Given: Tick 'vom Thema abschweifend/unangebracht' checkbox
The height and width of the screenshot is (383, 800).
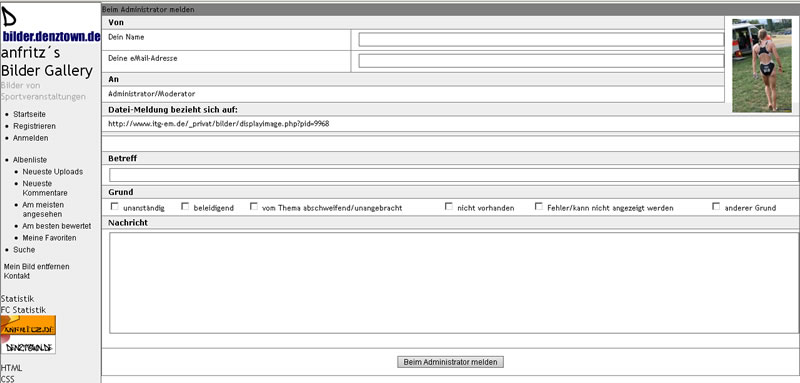Looking at the screenshot, I should [254, 207].
